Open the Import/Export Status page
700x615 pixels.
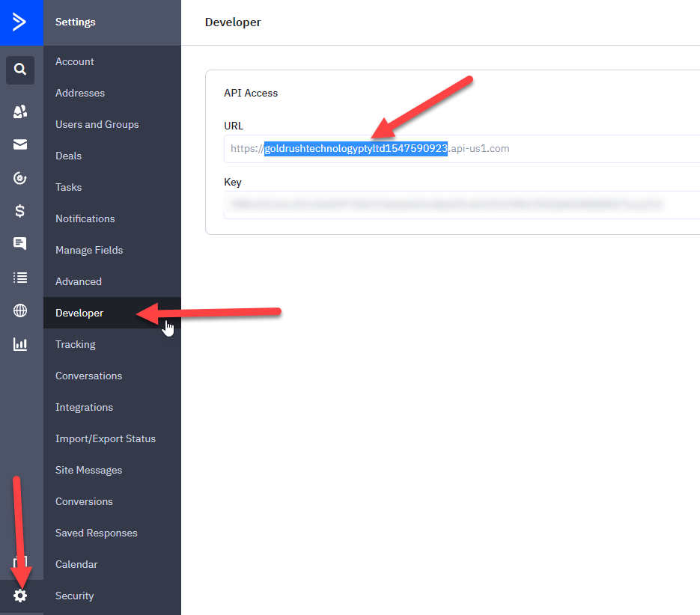[106, 438]
